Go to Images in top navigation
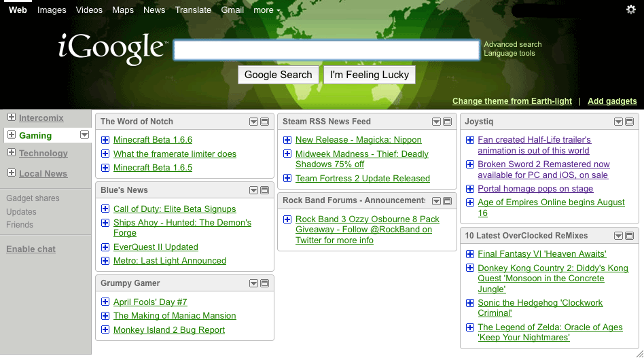The height and width of the screenshot is (358, 644). pyautogui.click(x=52, y=10)
